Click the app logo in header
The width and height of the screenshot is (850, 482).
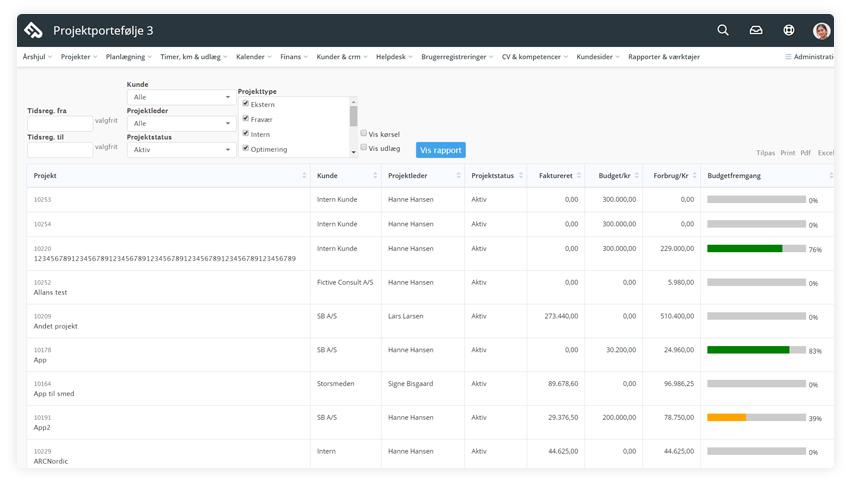[x=33, y=30]
